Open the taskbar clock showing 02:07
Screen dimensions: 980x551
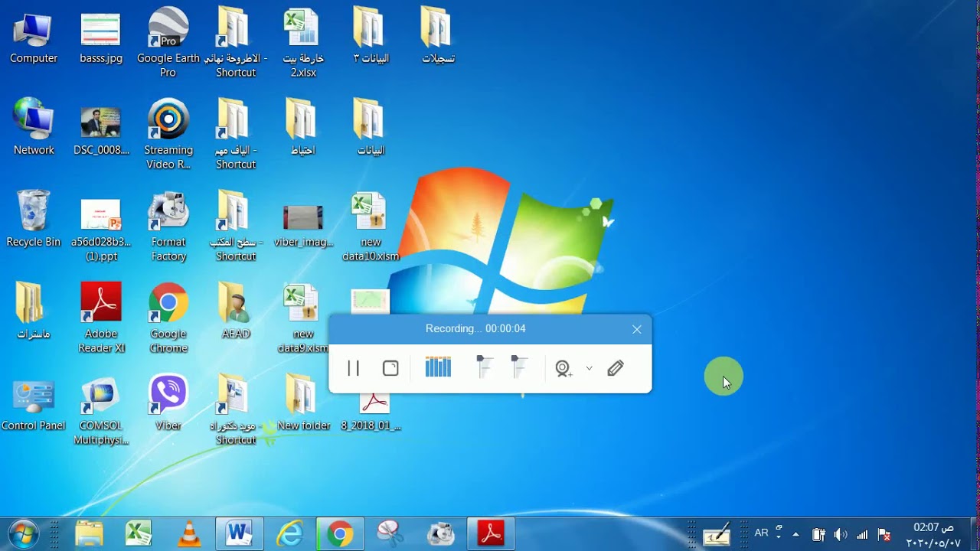tap(933, 535)
